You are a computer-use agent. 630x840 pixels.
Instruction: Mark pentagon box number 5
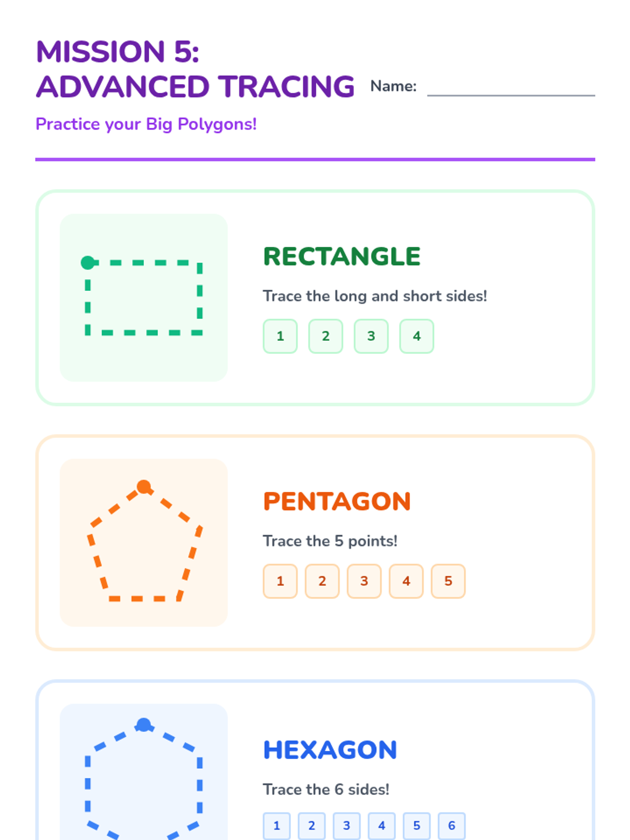pos(448,581)
